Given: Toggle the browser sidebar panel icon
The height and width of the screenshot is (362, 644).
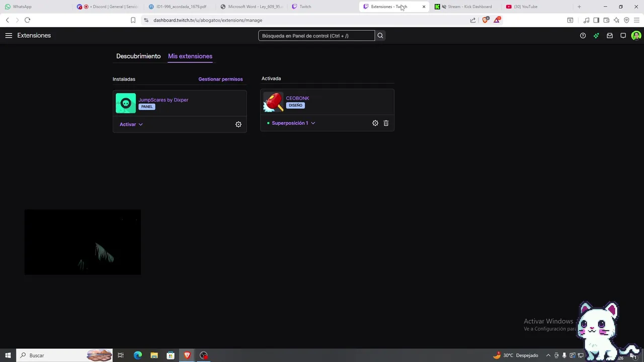Looking at the screenshot, I should (596, 20).
